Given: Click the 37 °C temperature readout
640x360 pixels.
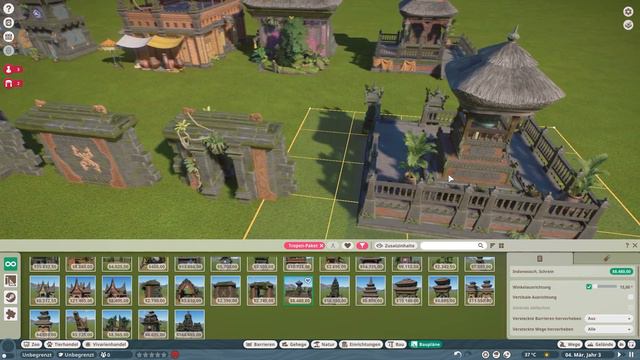Looking at the screenshot, I should tap(530, 355).
